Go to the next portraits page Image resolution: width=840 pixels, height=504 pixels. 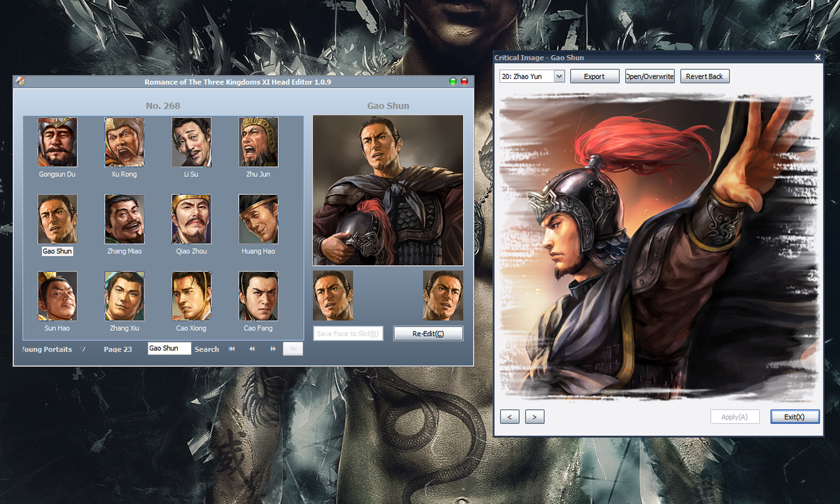(273, 349)
